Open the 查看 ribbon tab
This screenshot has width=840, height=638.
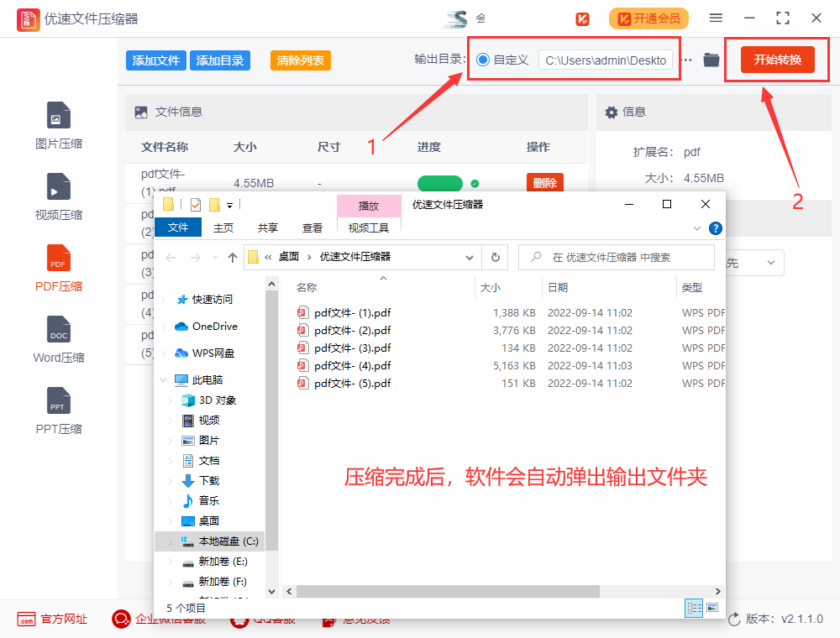312,228
